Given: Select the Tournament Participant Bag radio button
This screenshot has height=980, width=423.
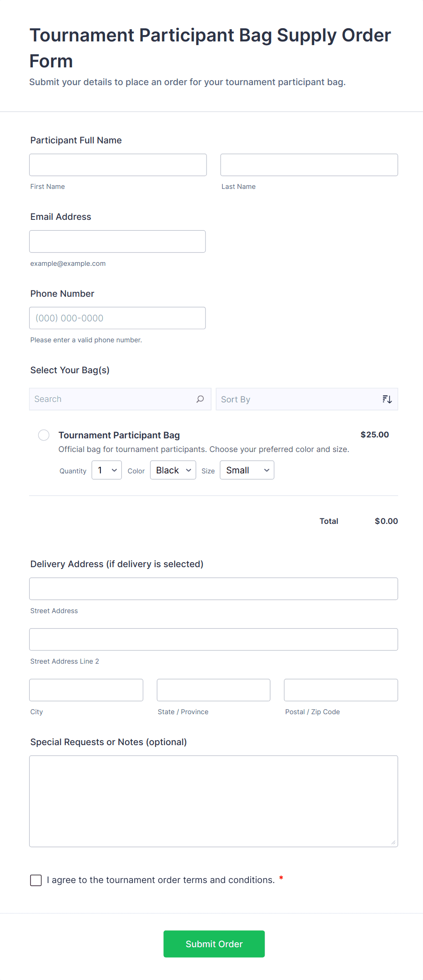Looking at the screenshot, I should [x=44, y=435].
